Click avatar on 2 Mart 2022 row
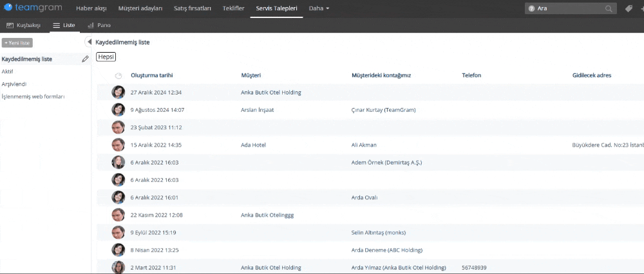644x274 pixels. point(118,267)
